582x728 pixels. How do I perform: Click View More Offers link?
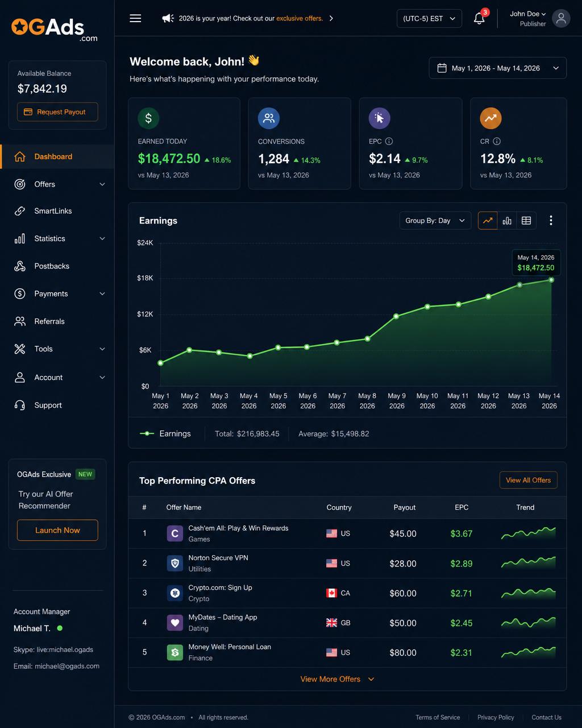337,679
